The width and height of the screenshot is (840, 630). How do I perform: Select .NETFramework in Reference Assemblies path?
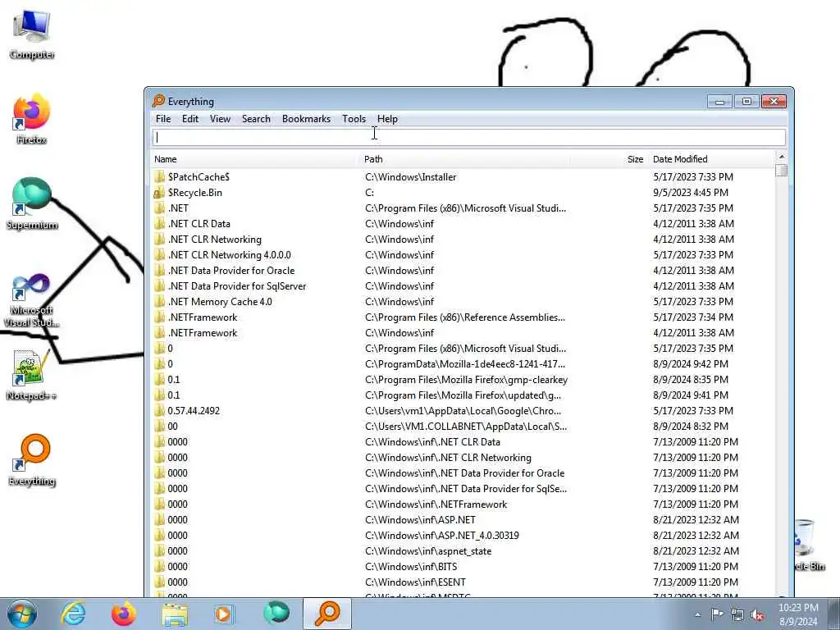click(203, 317)
